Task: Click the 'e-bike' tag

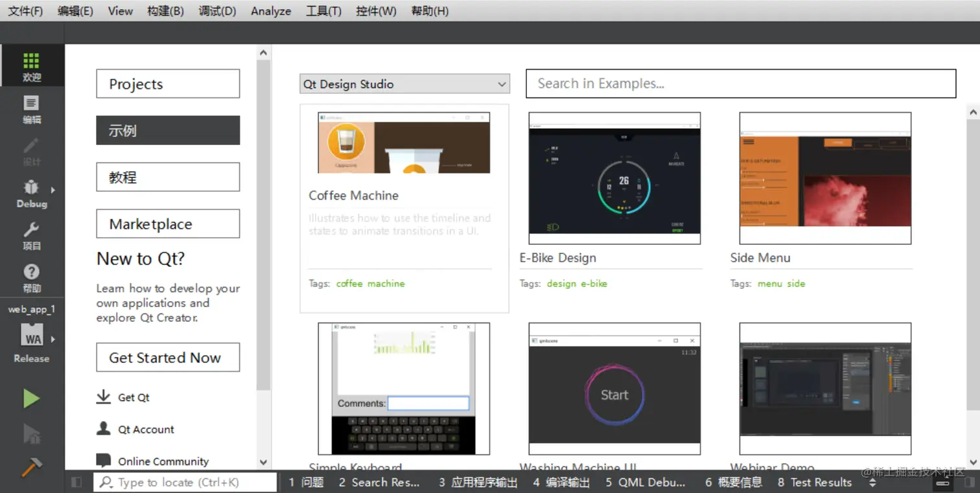Action: click(x=594, y=283)
